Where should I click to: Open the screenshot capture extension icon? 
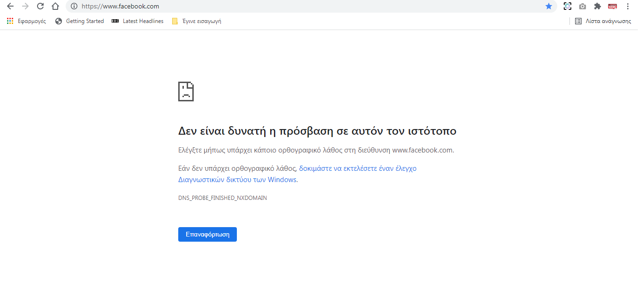[568, 7]
